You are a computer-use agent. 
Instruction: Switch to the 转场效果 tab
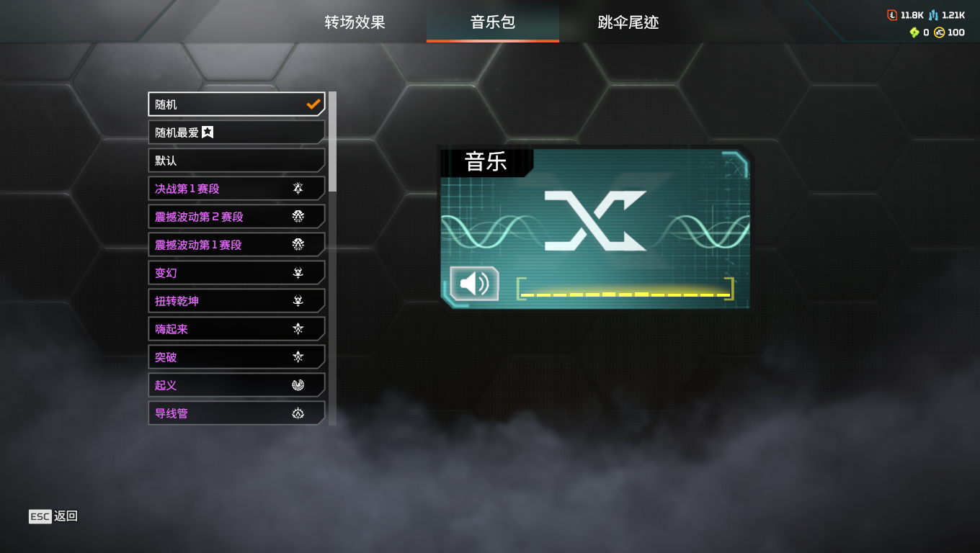pyautogui.click(x=355, y=22)
